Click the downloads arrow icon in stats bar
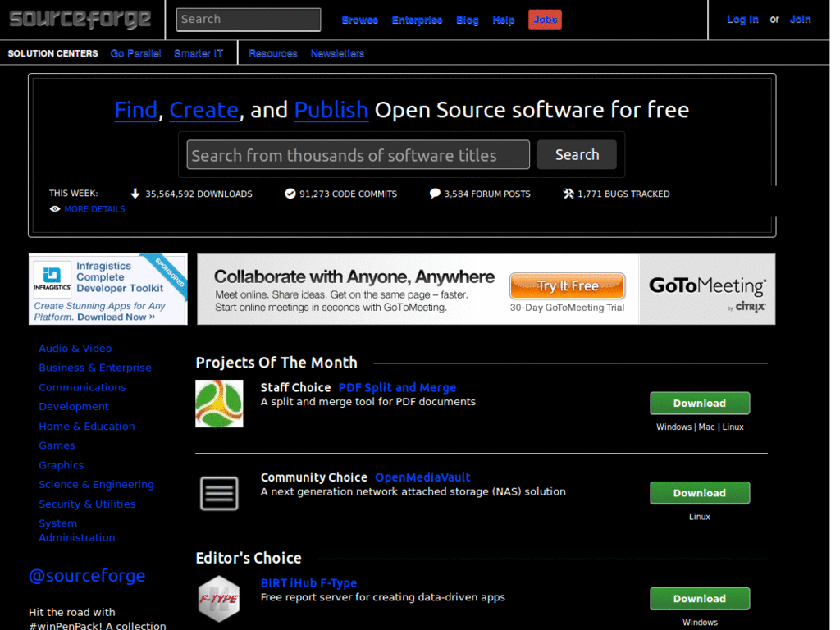 pyautogui.click(x=135, y=194)
